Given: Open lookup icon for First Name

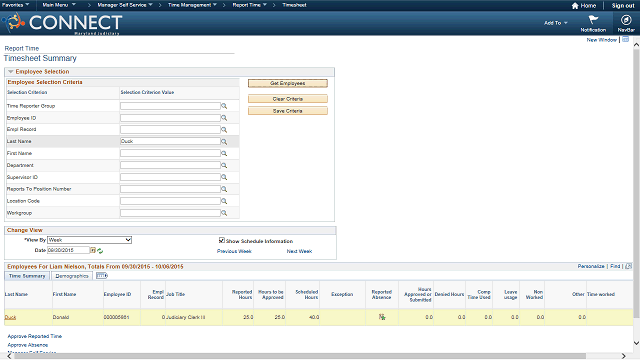Looking at the screenshot, I should tap(224, 153).
